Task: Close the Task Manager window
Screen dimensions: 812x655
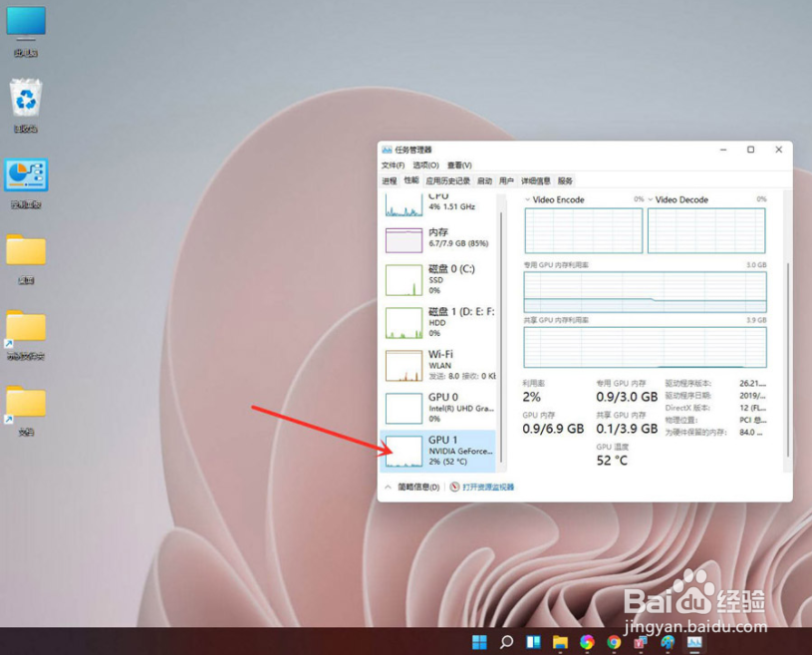Action: pos(778,150)
